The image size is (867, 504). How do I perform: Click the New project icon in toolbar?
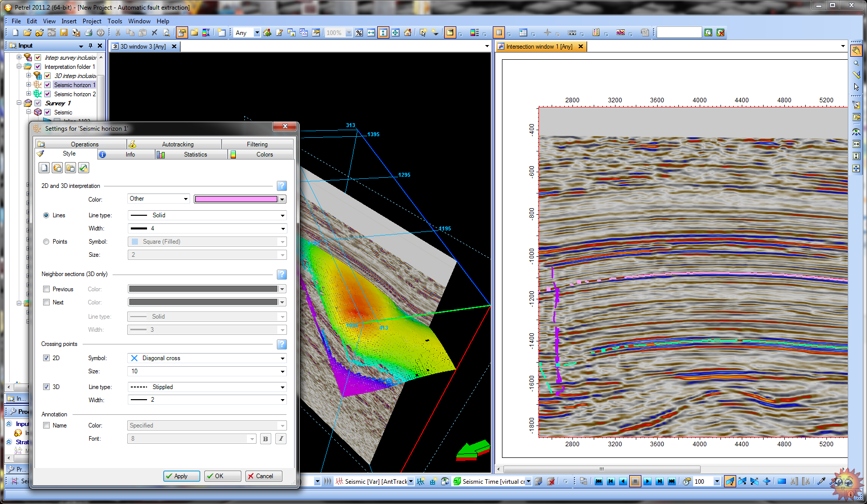[x=15, y=32]
